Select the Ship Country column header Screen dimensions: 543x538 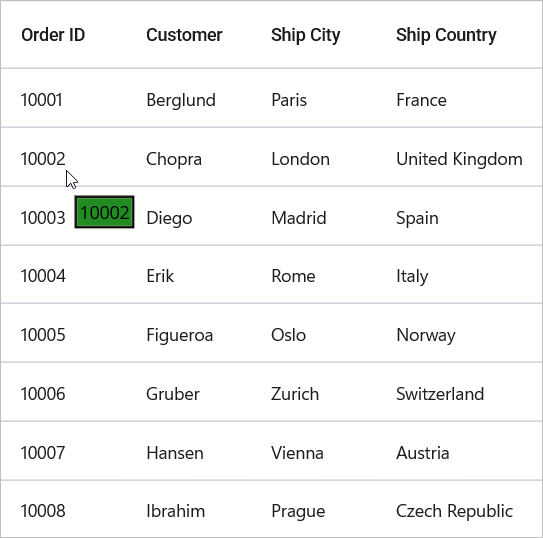click(x=446, y=35)
